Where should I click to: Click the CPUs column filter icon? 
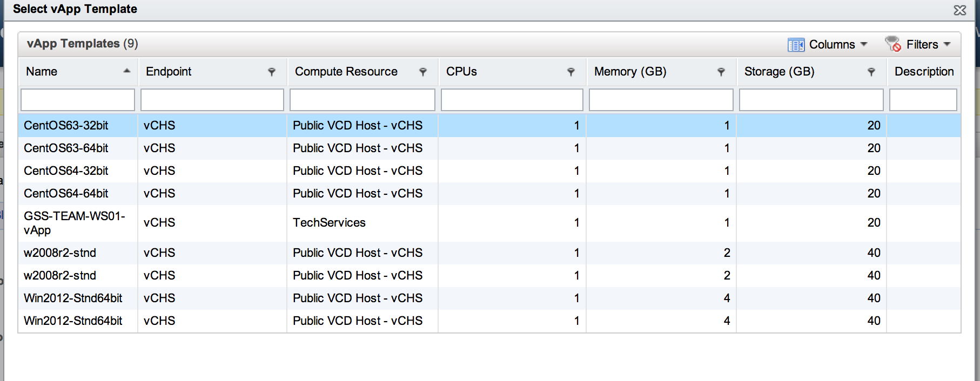[x=570, y=72]
